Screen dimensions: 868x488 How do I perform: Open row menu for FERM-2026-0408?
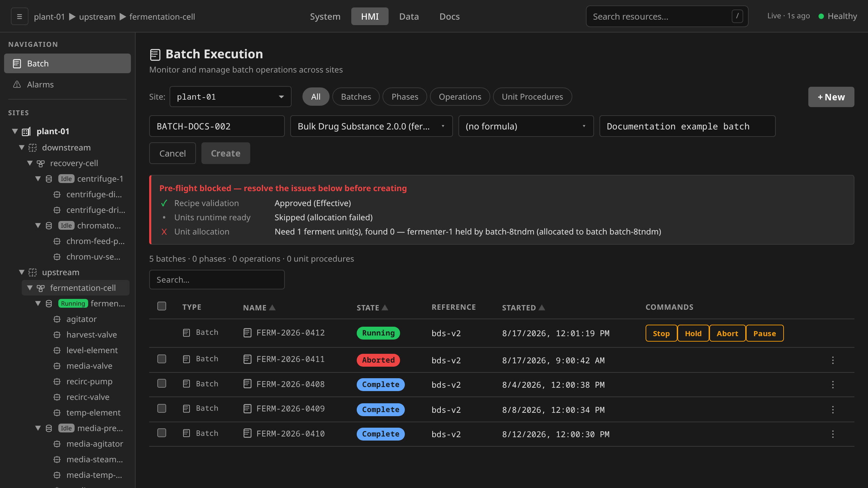(x=833, y=385)
